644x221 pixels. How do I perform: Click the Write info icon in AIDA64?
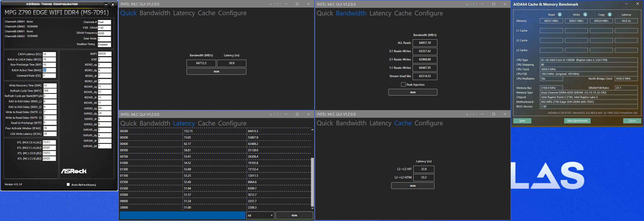(585, 14)
